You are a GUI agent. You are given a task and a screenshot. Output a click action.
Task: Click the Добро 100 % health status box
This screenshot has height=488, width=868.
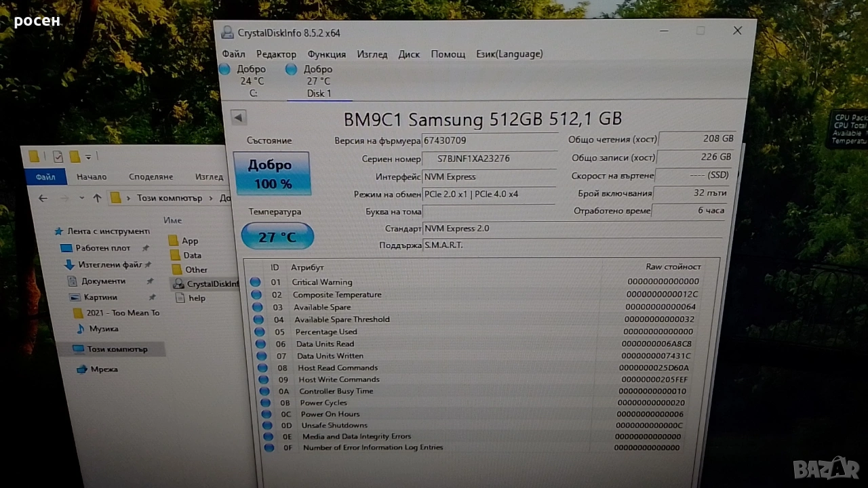click(271, 174)
